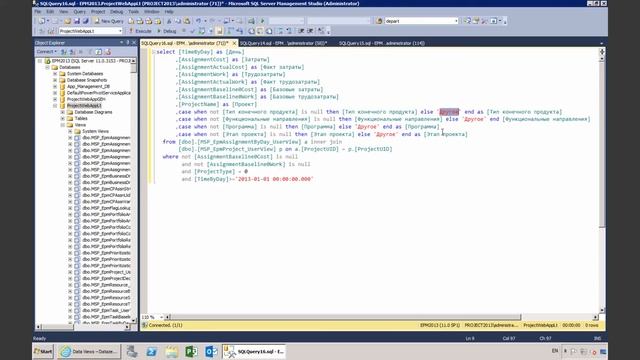Click the New Query toolbar button
The width and height of the screenshot is (640, 360).
tap(109, 21)
